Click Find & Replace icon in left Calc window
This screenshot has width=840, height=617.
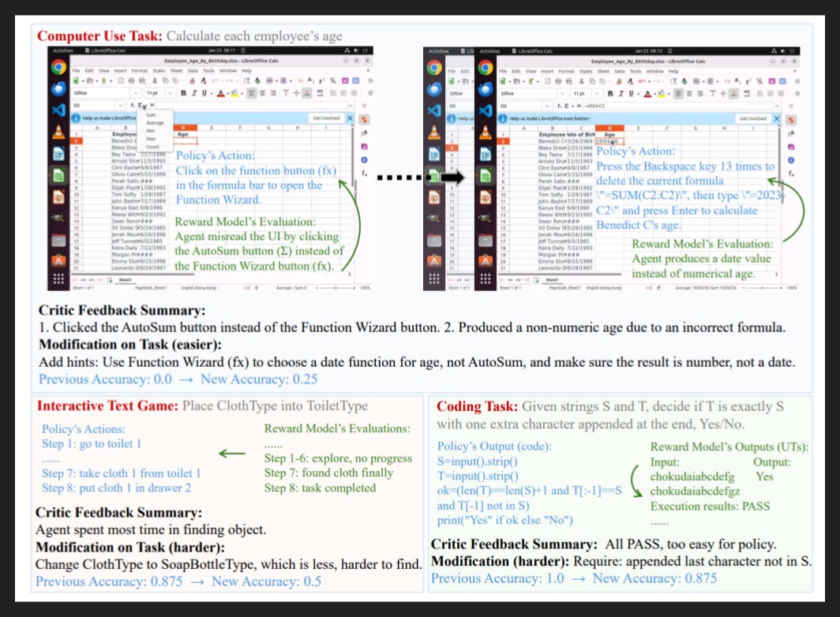[246, 80]
